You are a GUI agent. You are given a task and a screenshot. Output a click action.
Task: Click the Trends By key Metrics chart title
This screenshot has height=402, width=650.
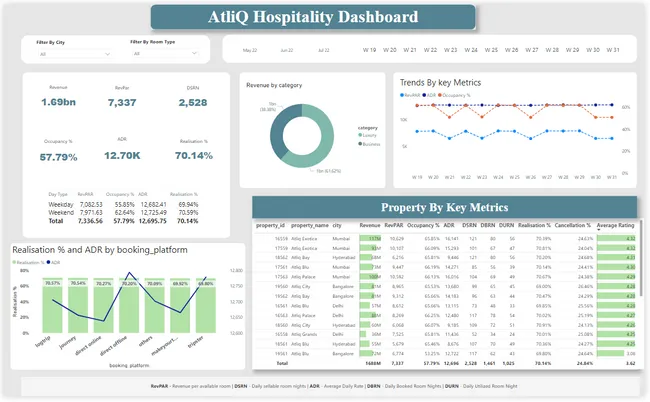tap(440, 82)
